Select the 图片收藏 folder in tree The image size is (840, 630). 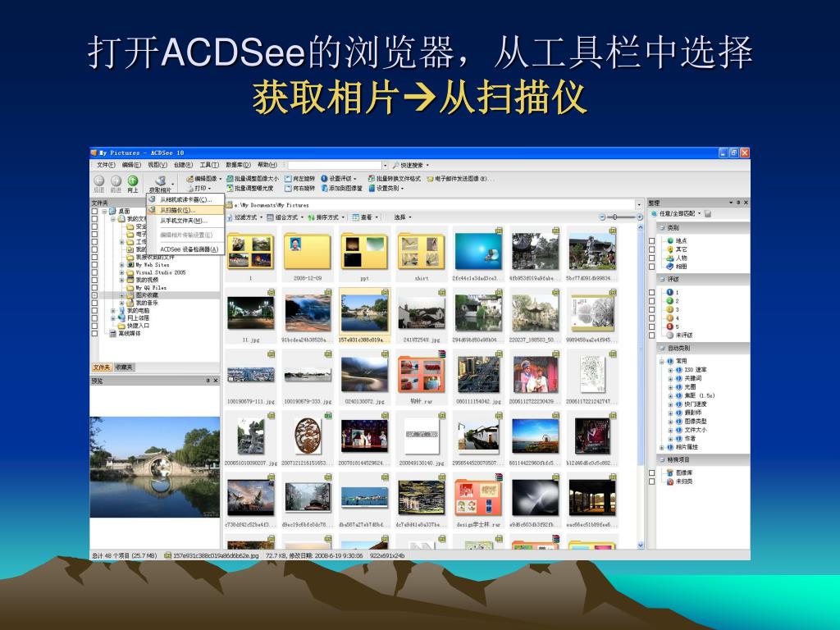tap(141, 295)
